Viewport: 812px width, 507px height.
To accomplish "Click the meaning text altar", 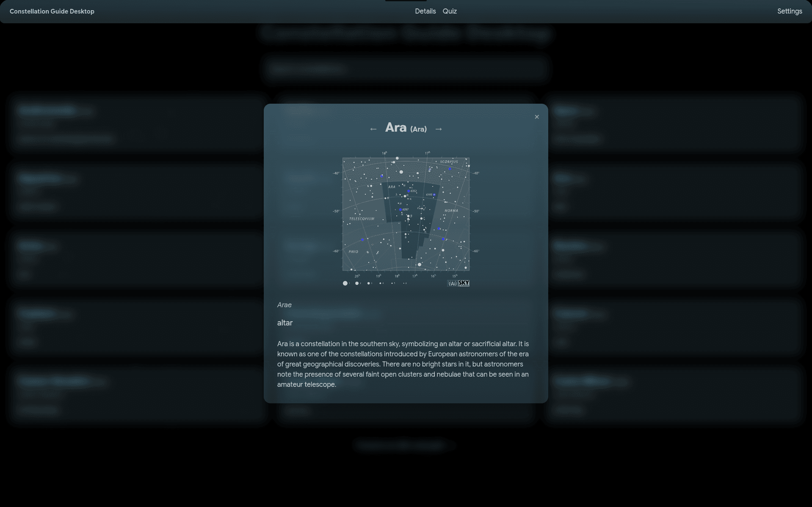I will click(x=285, y=323).
